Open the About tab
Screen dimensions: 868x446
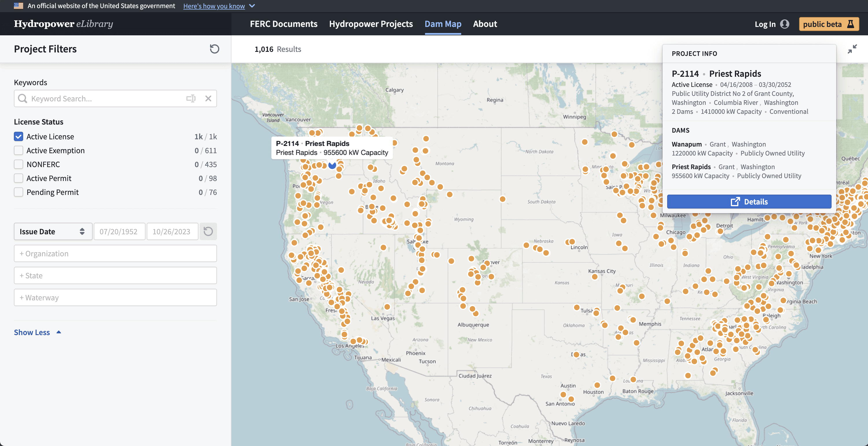[x=485, y=24]
